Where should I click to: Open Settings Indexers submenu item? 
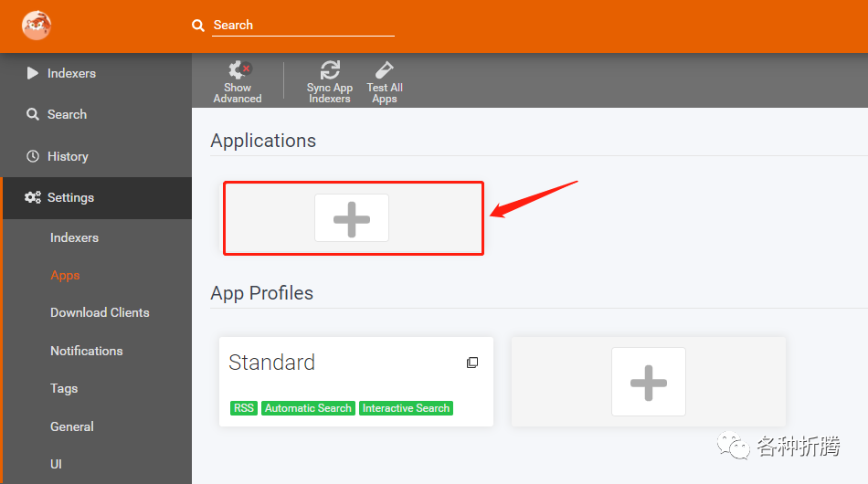pos(74,237)
